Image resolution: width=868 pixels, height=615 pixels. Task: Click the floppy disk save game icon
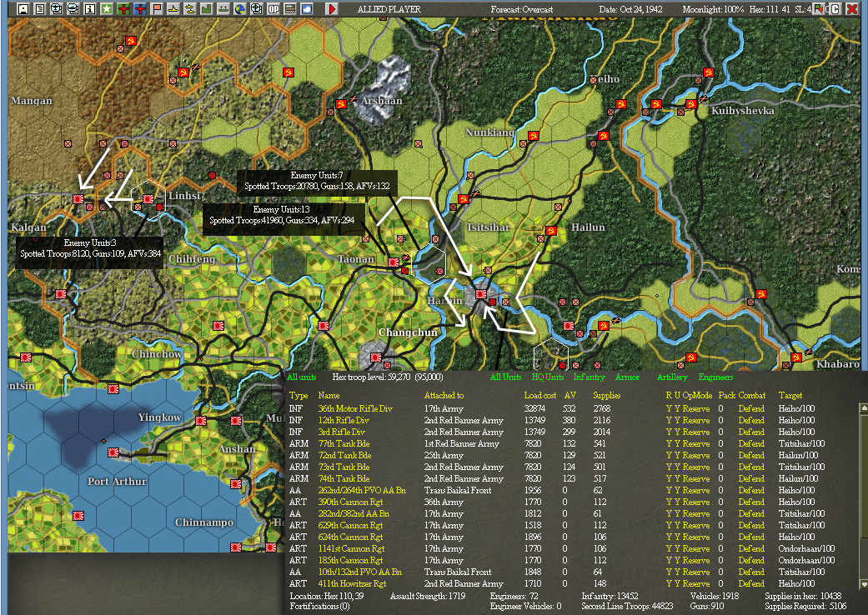click(23, 9)
